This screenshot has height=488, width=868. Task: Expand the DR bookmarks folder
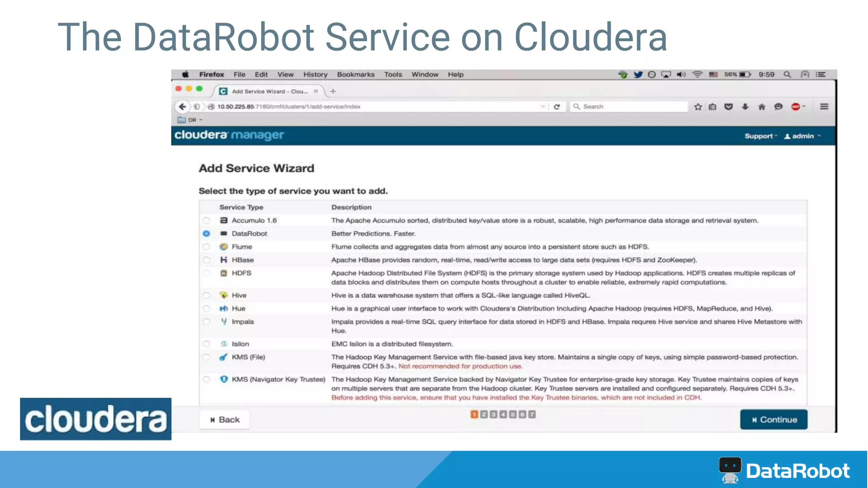(190, 120)
